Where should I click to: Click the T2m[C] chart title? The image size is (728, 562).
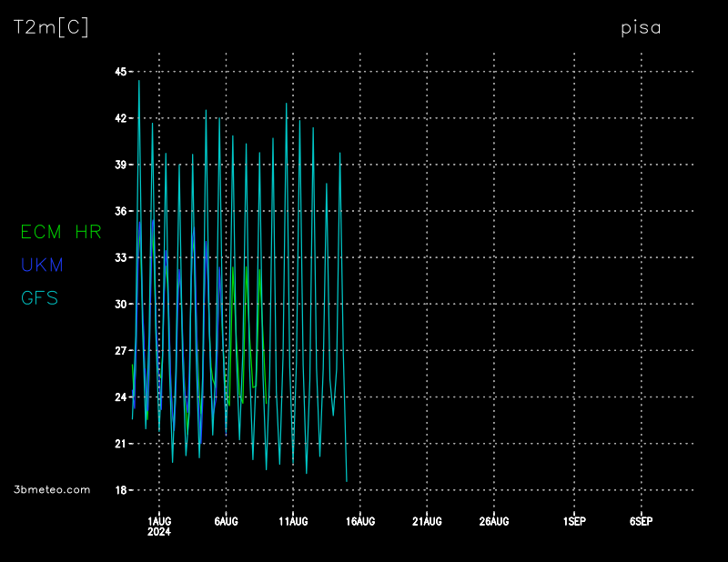pyautogui.click(x=51, y=28)
